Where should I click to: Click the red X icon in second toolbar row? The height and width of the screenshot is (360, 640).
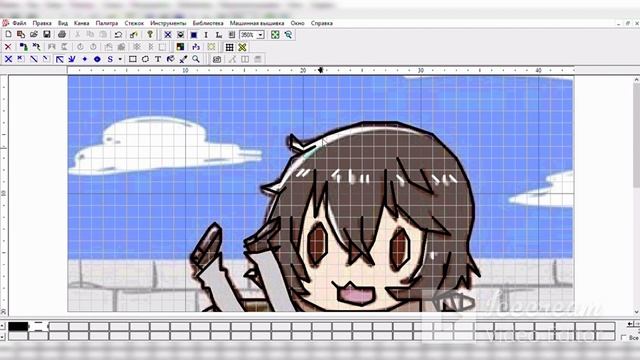pos(8,47)
